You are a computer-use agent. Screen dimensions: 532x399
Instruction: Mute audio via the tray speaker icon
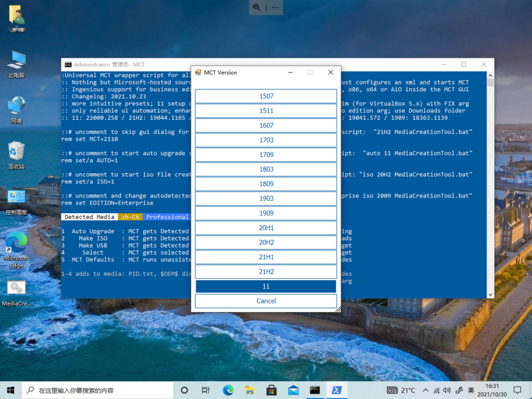(x=446, y=390)
